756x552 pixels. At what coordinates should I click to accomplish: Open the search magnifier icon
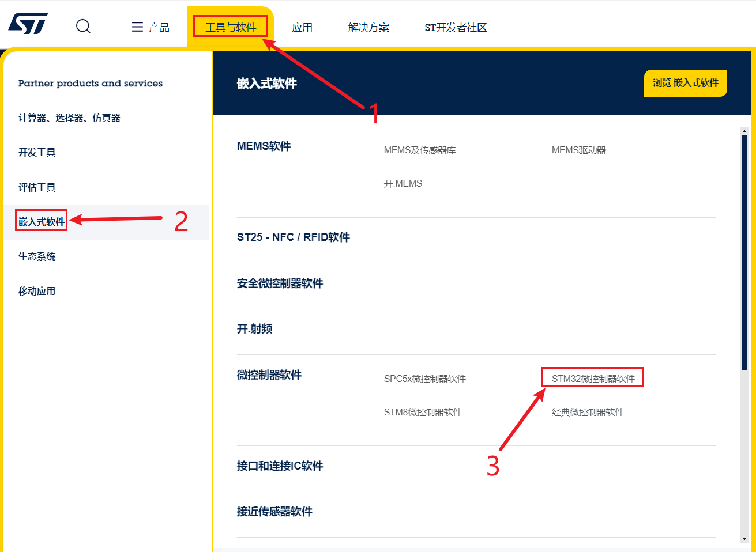point(84,27)
